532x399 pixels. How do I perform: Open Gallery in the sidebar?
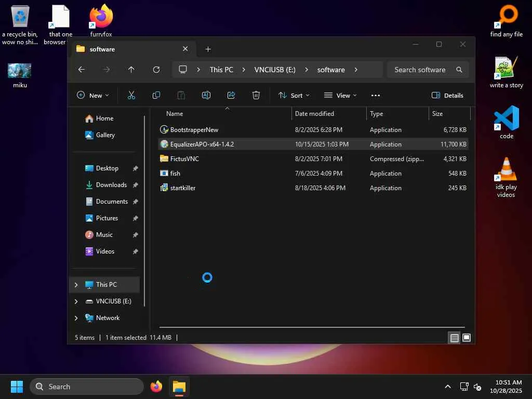click(x=105, y=135)
